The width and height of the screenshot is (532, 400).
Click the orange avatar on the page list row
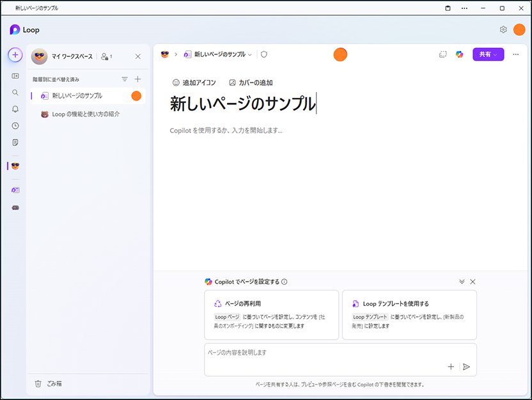point(136,96)
